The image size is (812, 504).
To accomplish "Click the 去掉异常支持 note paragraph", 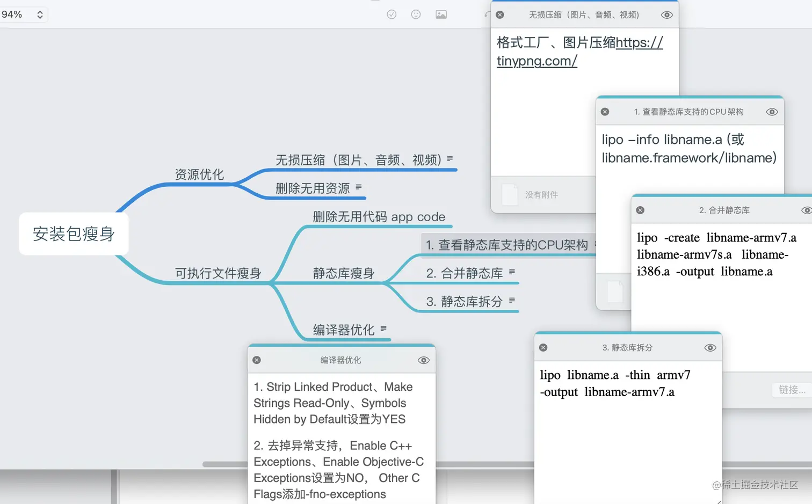I will (x=338, y=470).
